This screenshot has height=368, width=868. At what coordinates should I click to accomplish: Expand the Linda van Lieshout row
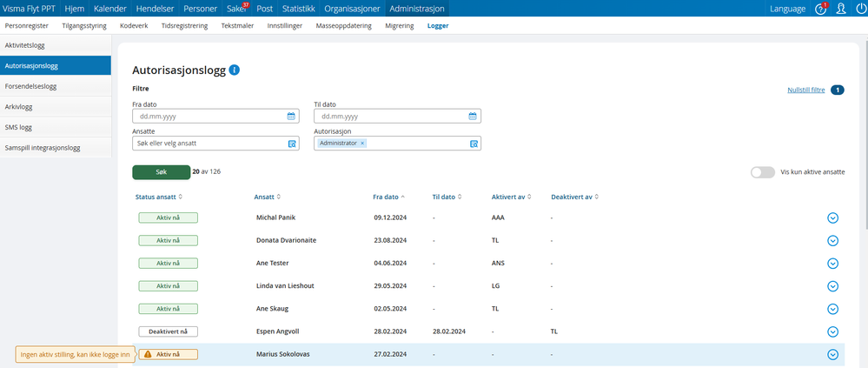832,286
